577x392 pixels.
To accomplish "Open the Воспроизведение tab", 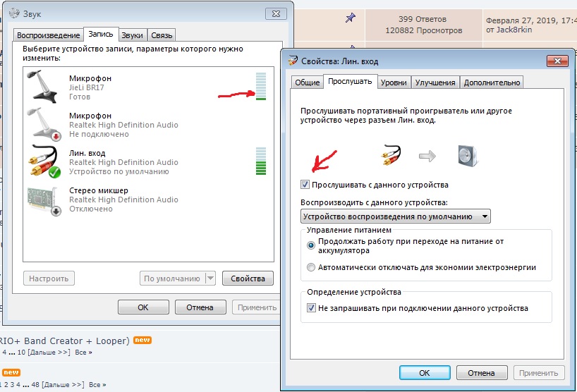I will pyautogui.click(x=48, y=35).
